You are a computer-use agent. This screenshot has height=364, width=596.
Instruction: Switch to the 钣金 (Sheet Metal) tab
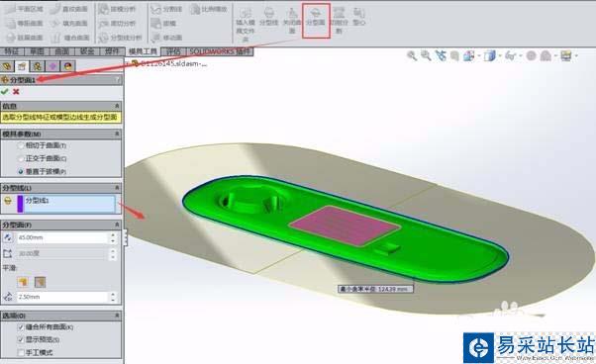(87, 51)
